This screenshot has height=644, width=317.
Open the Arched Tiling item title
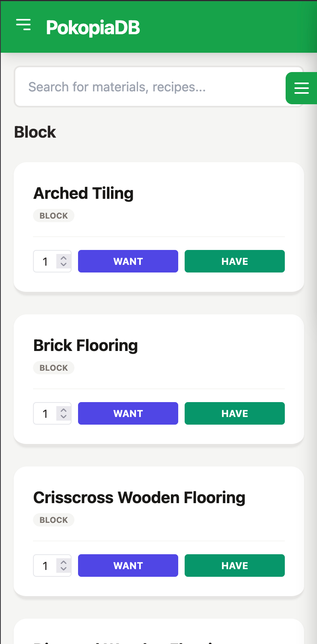point(83,194)
